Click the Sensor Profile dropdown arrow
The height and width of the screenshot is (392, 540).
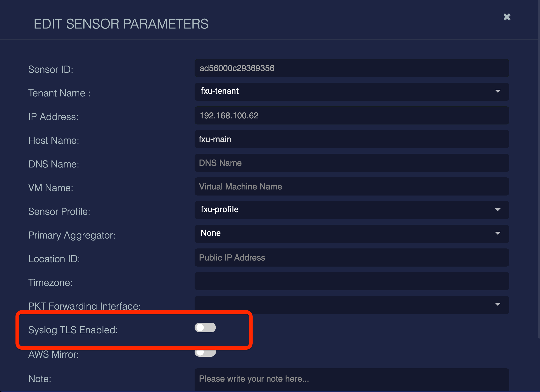(x=497, y=210)
